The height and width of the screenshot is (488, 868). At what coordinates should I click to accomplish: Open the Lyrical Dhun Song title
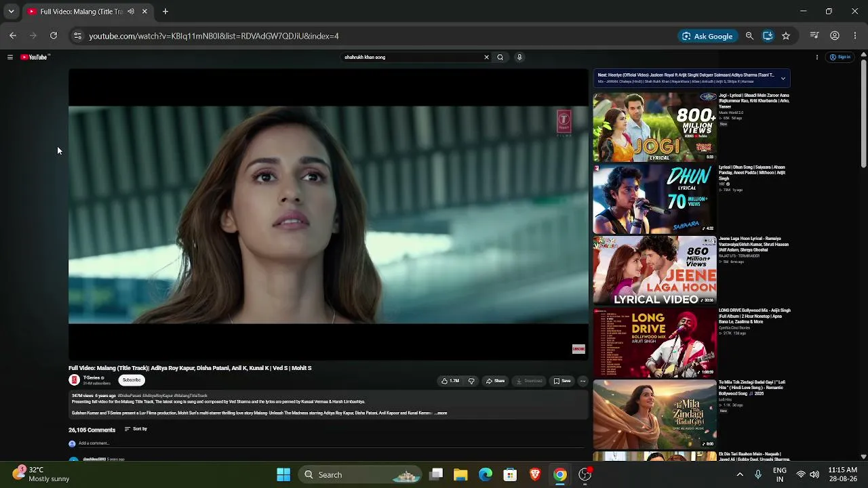coord(752,173)
